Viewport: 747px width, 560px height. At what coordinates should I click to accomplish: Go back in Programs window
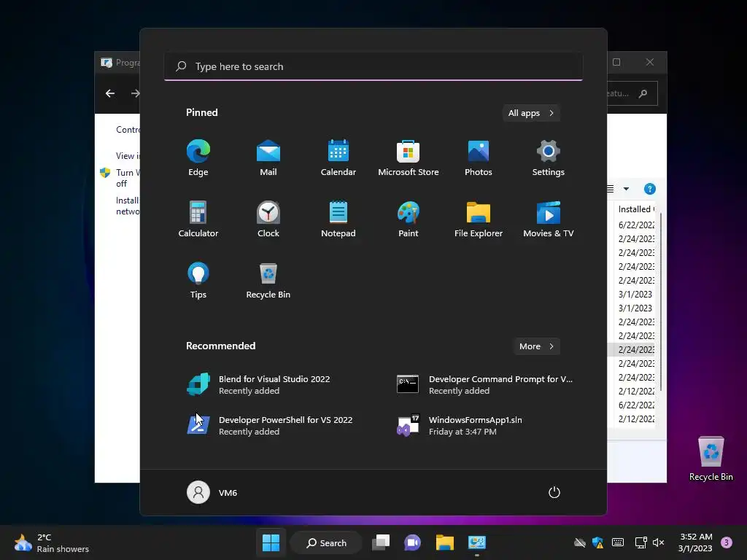(110, 93)
